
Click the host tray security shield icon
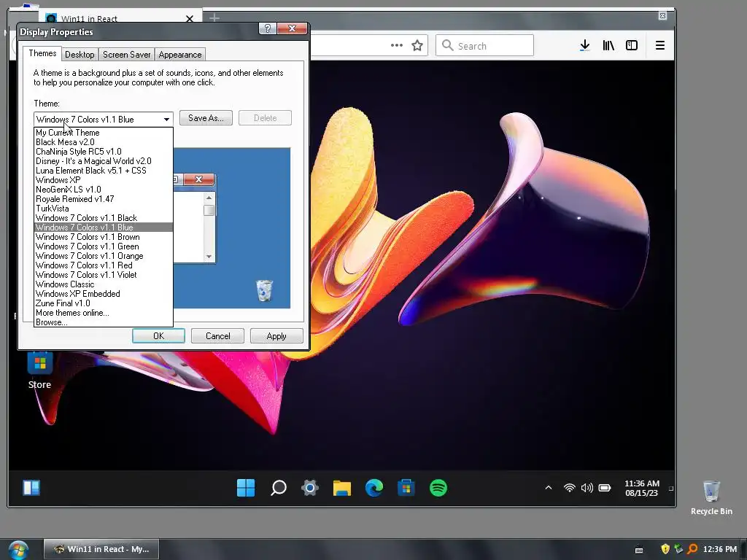tap(665, 549)
